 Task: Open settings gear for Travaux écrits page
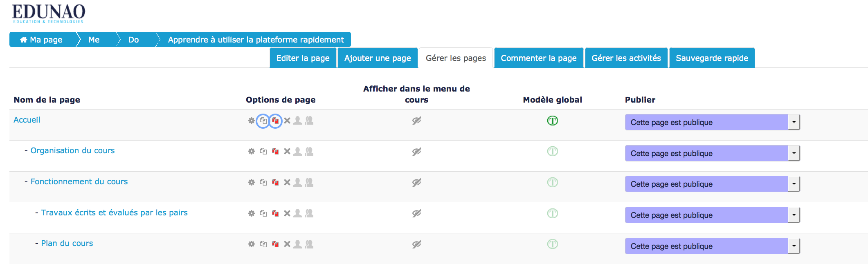[x=251, y=213]
